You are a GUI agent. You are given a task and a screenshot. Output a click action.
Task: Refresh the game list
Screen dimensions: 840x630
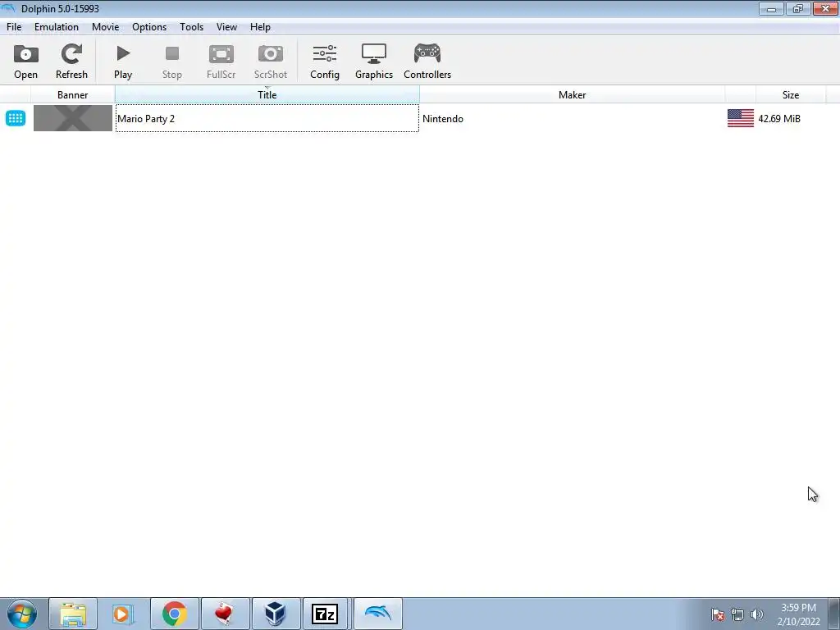(x=71, y=61)
